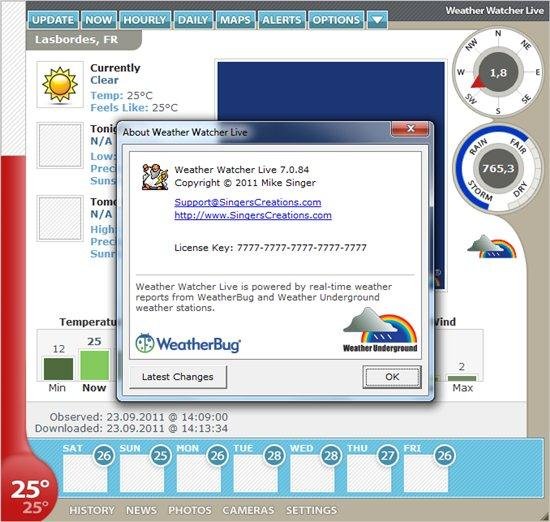
Task: Click the Tonight forecast placeholder icon
Action: 60,145
